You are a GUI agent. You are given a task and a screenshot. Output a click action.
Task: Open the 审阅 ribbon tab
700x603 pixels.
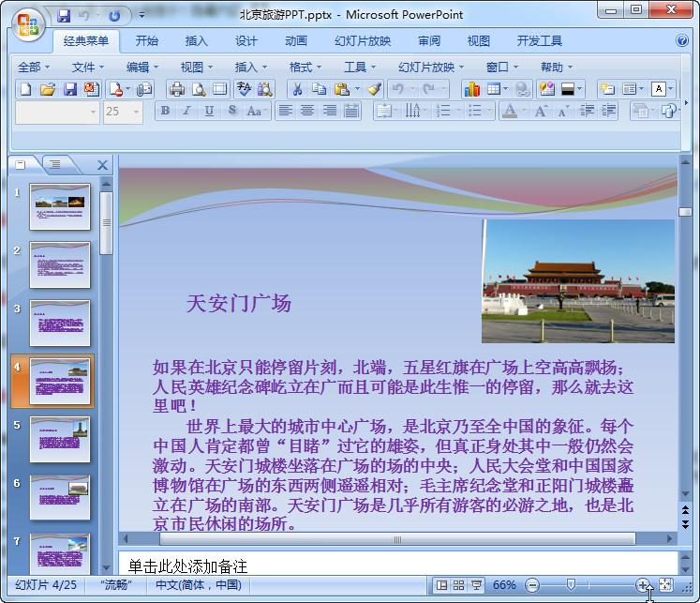tap(429, 41)
